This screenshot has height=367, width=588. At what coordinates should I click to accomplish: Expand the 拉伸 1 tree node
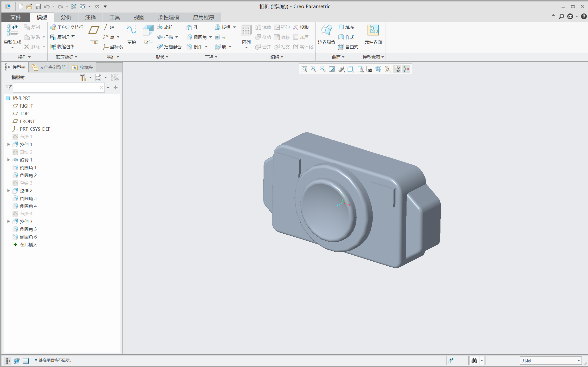8,144
